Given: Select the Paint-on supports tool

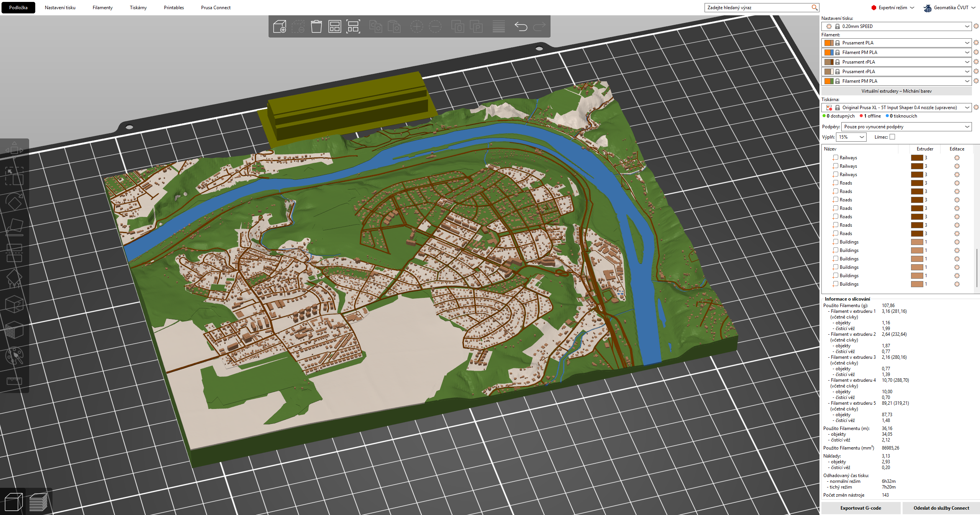Looking at the screenshot, I should pos(14,278).
